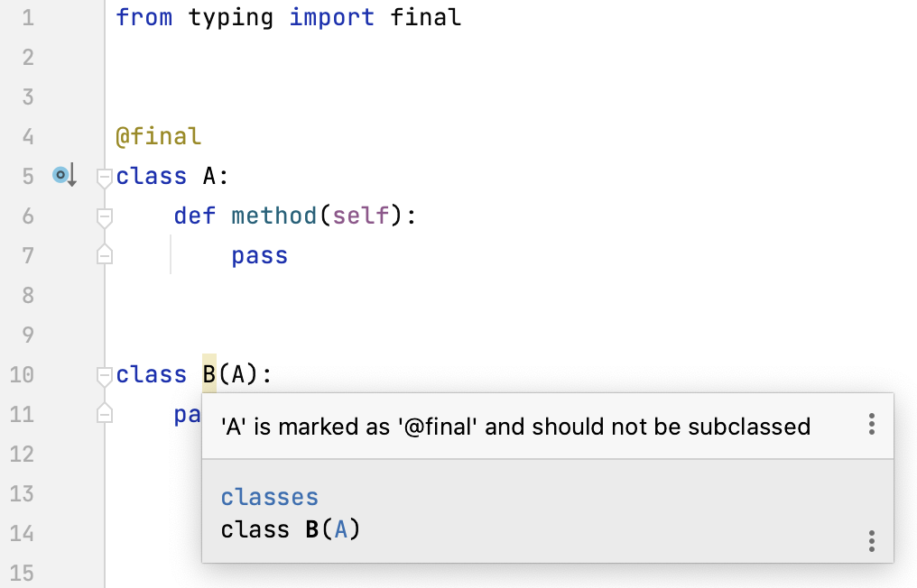Viewport: 917px width, 588px height.
Task: Click the 'pass' statement on line 7
Action: 259,255
